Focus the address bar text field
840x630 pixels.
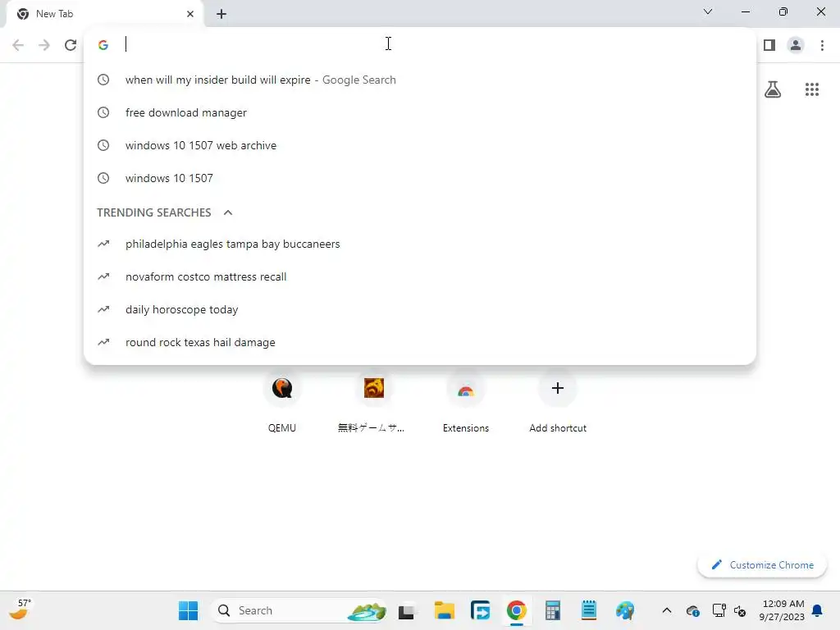pyautogui.click(x=428, y=44)
